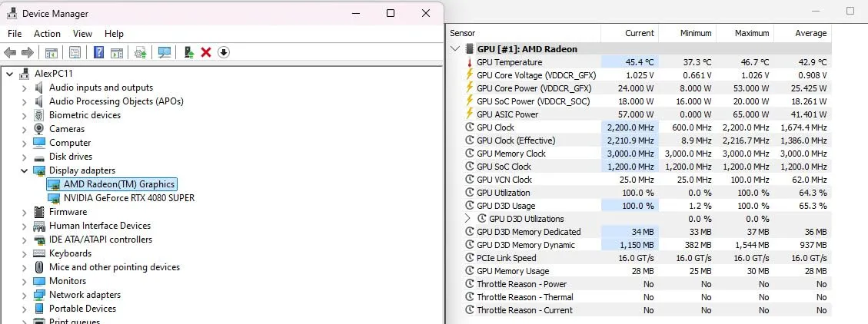This screenshot has width=868, height=324.
Task: Click the 45.4 °C current temperature value
Action: [640, 62]
